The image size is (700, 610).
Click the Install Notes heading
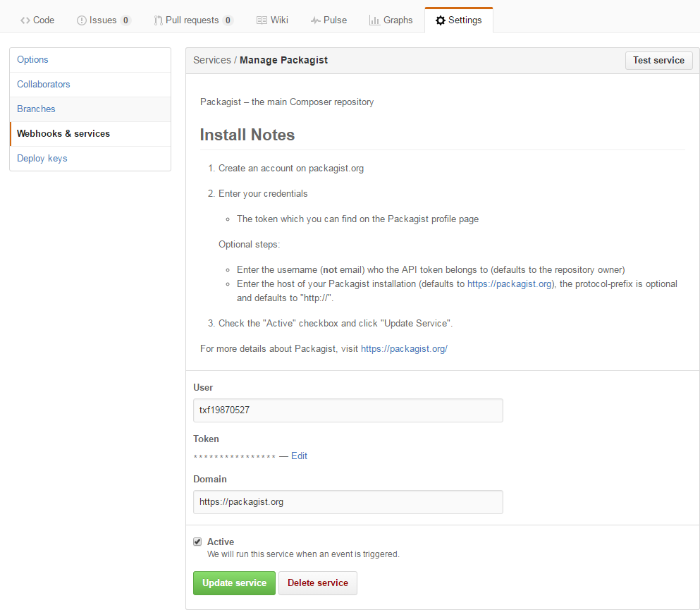point(247,135)
